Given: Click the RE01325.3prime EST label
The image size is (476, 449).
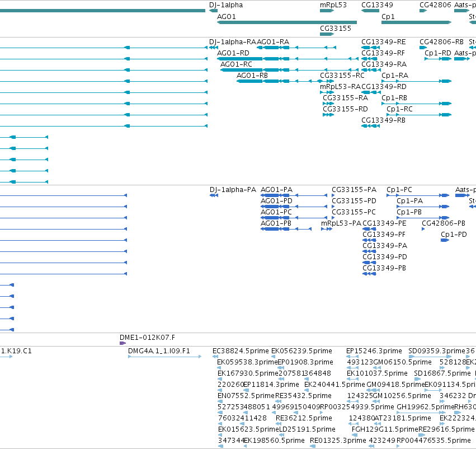Looking at the screenshot, I should point(338,441).
